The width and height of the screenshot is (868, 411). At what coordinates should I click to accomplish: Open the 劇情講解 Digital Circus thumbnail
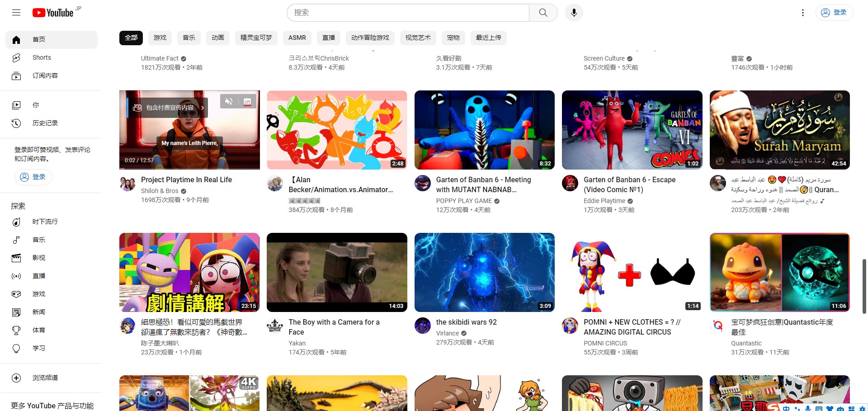(189, 272)
